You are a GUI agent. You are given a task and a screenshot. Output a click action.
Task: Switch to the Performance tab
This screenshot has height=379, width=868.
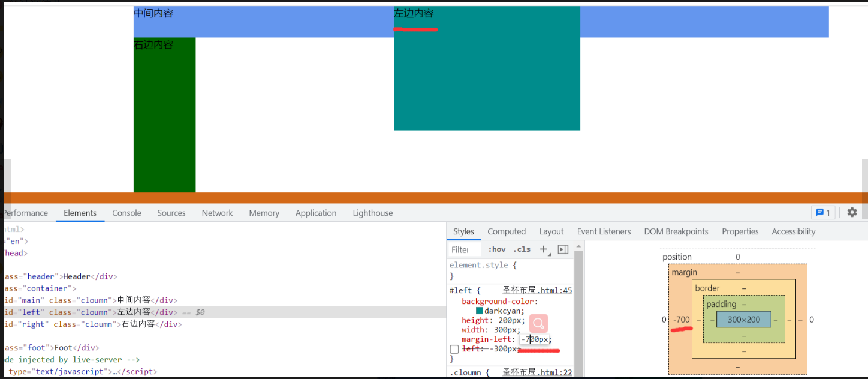click(25, 213)
